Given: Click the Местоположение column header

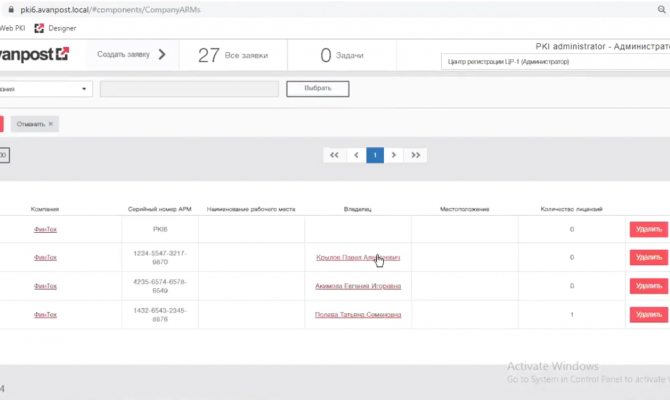Looking at the screenshot, I should pyautogui.click(x=464, y=209).
